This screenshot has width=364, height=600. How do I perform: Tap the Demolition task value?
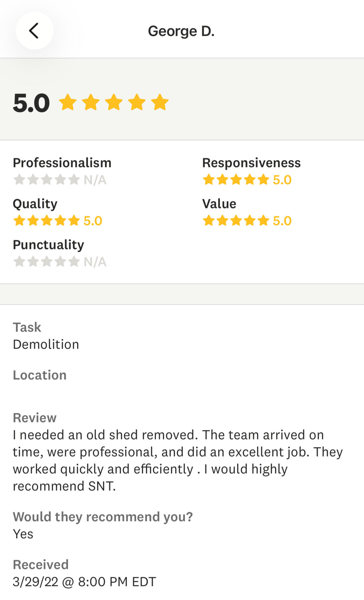click(x=46, y=344)
